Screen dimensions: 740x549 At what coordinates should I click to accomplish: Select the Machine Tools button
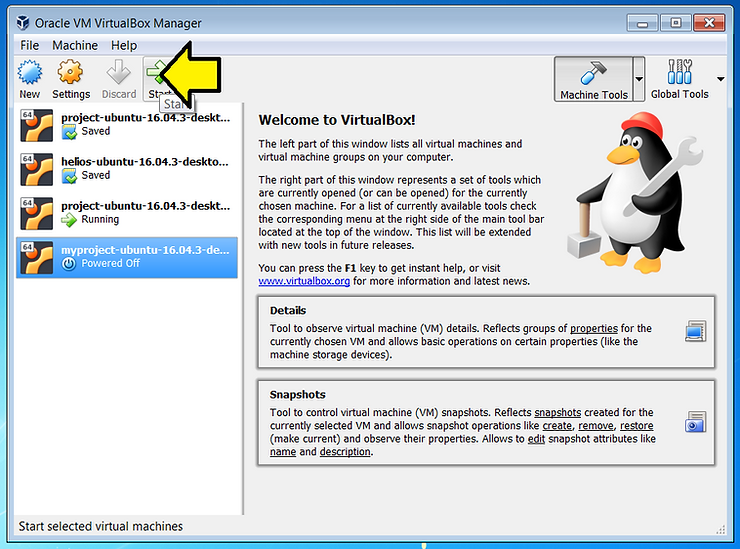tap(593, 79)
